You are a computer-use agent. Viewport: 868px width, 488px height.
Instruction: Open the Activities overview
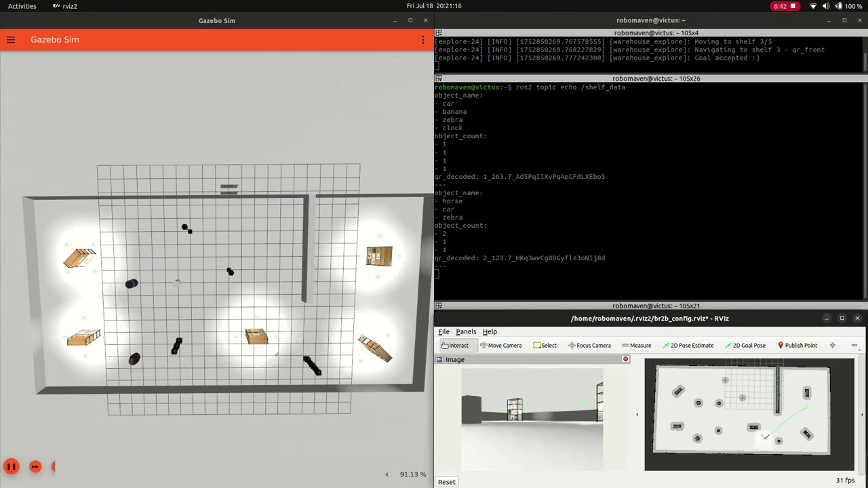22,6
